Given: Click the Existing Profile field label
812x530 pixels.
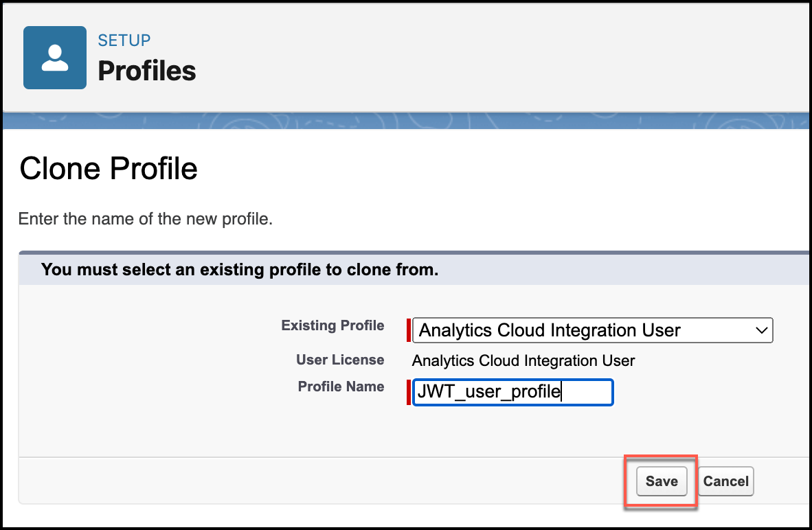Looking at the screenshot, I should click(x=332, y=325).
